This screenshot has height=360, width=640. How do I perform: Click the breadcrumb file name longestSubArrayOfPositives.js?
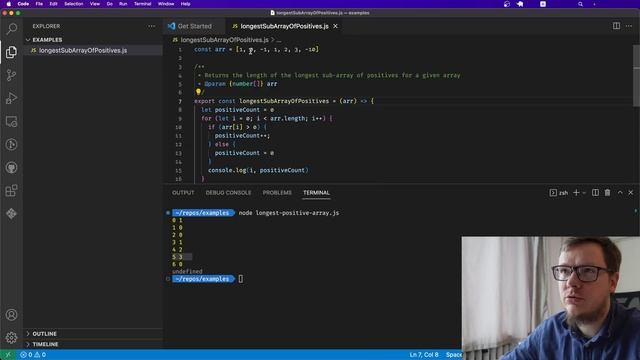(224, 40)
